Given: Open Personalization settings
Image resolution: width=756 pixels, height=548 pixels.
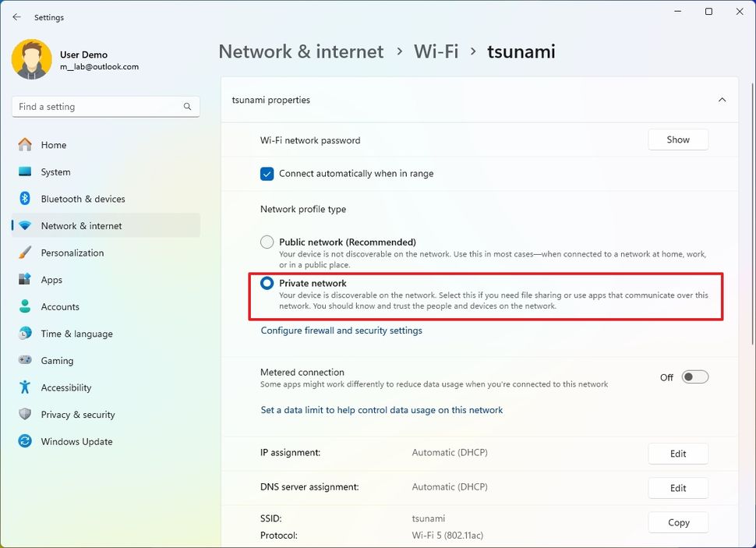Looking at the screenshot, I should [x=72, y=253].
